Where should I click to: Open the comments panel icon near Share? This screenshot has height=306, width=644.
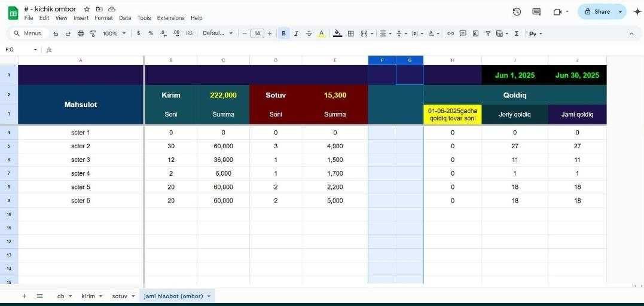pyautogui.click(x=536, y=12)
